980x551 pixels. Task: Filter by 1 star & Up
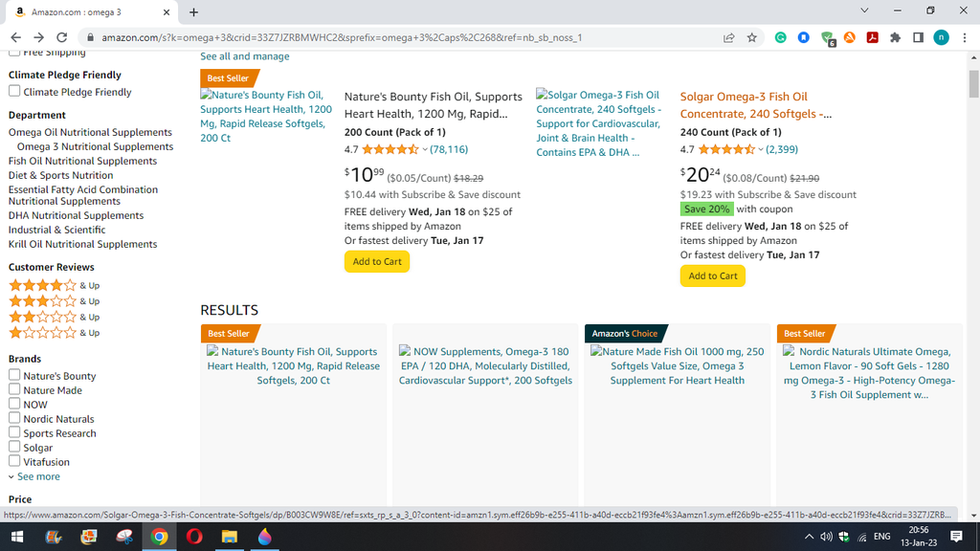[x=54, y=332]
